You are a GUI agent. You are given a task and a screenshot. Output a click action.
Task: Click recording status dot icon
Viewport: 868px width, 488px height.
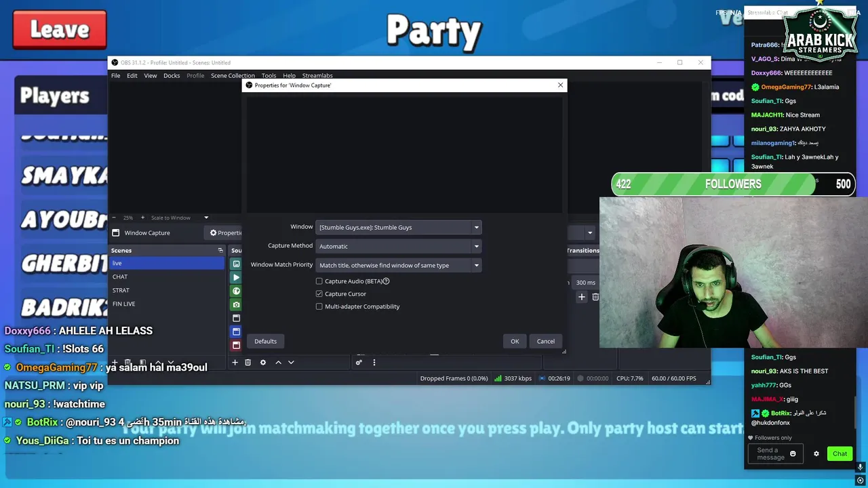[580, 378]
